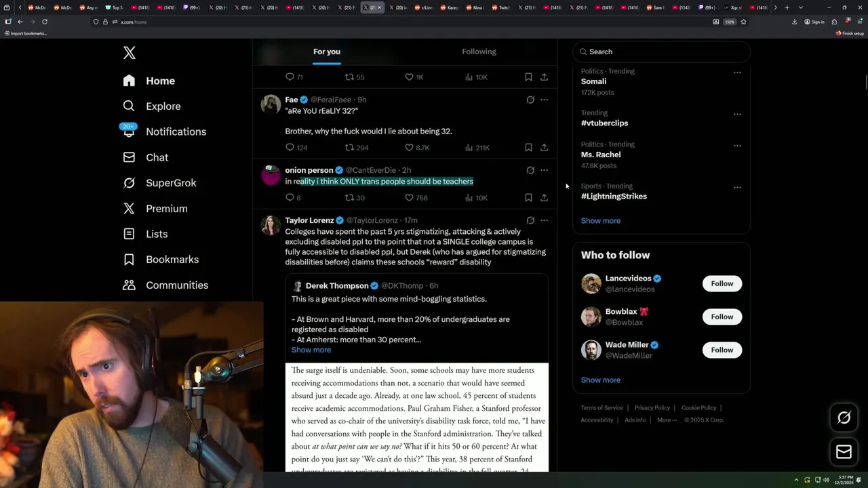Open Terms of Service link
Image resolution: width=868 pixels, height=488 pixels.
click(x=601, y=408)
